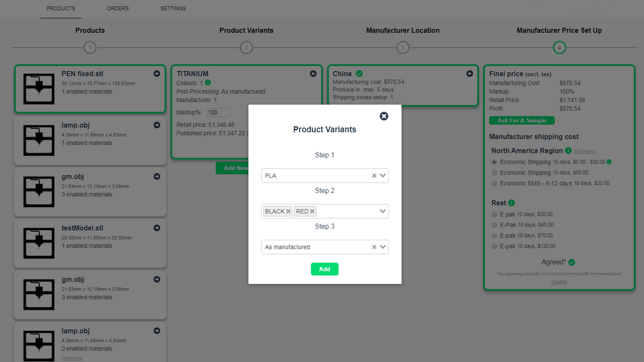
Task: Click arrow icon on TITANIUM variant card
Action: click(x=313, y=73)
